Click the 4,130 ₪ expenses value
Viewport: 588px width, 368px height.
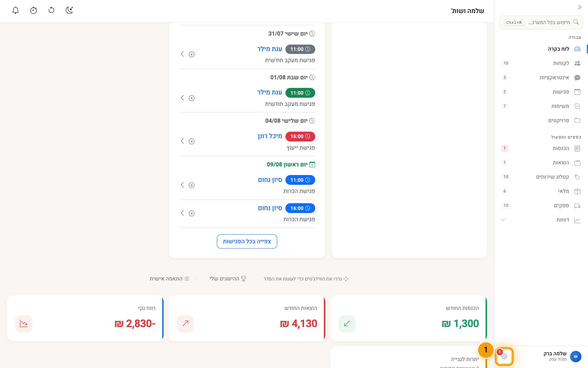pos(298,324)
